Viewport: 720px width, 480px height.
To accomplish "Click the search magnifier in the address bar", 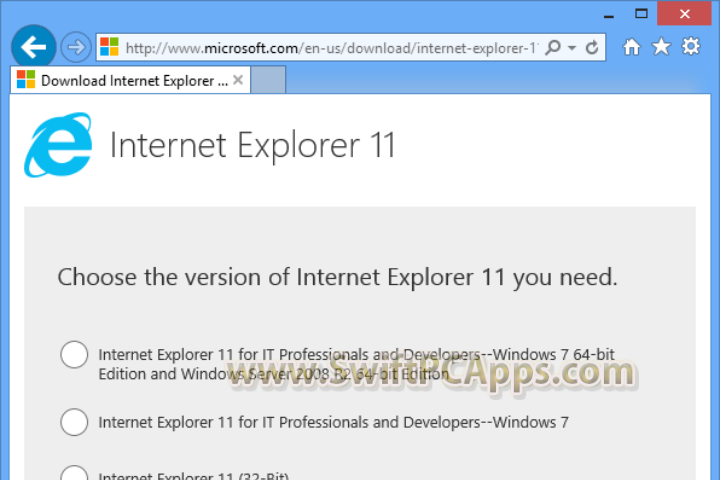I will click(553, 47).
